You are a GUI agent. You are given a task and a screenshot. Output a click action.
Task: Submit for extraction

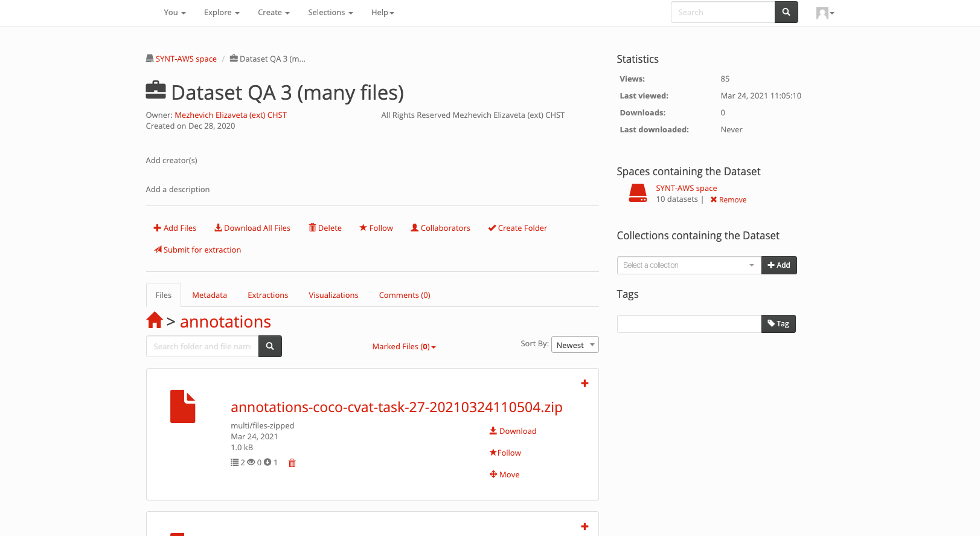(197, 250)
